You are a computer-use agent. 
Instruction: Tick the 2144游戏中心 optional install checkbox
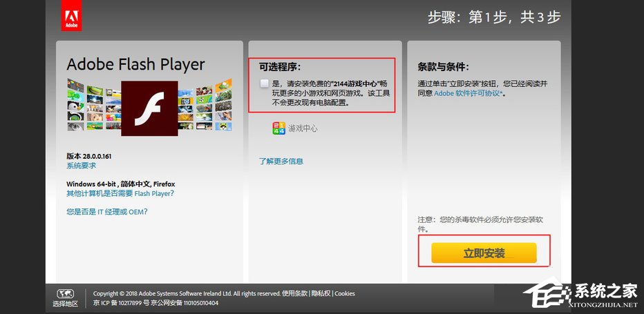pyautogui.click(x=265, y=84)
